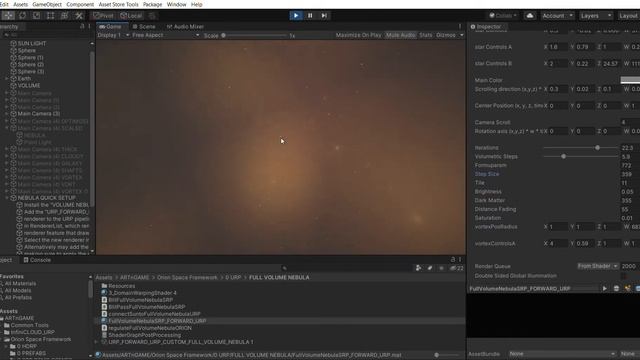Open the Layers dropdown
The image size is (640, 360).
tap(596, 16)
